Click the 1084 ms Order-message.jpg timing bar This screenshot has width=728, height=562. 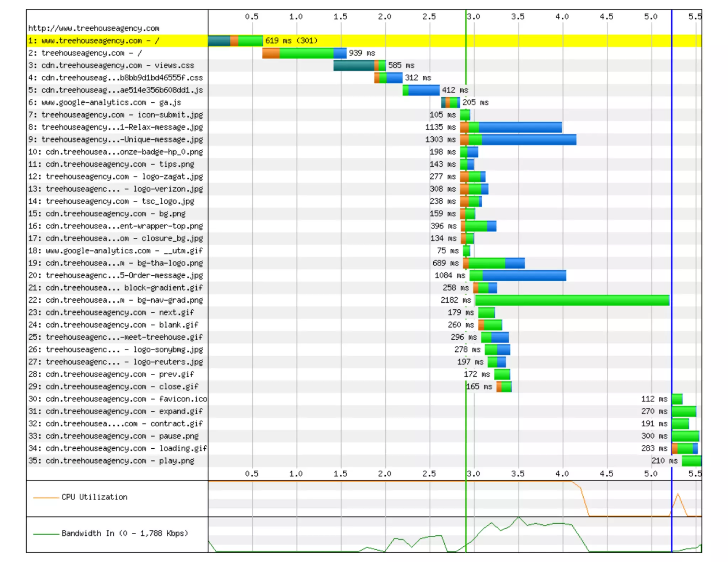(x=518, y=275)
